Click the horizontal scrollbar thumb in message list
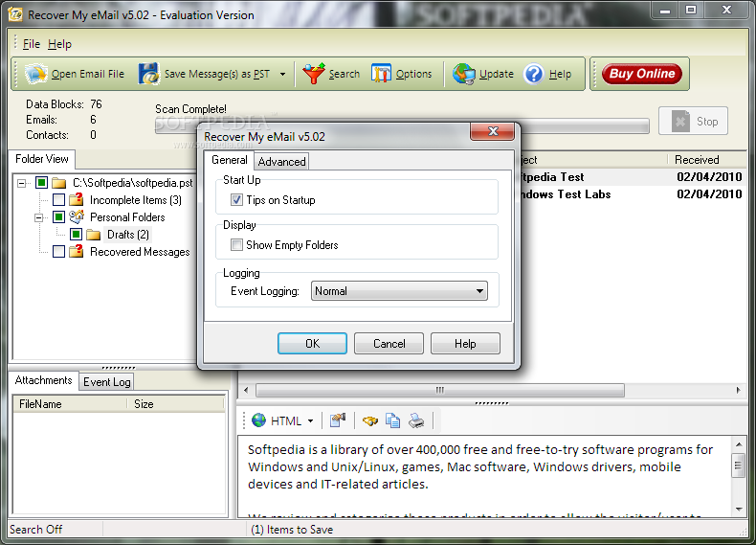 [x=439, y=390]
